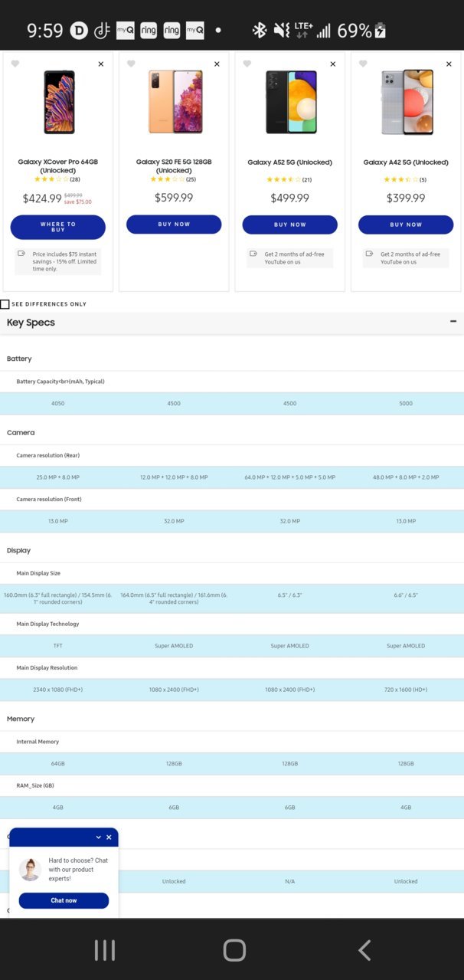464x980 pixels.
Task: Select 6.6" / 6.5" display size value
Action: click(406, 595)
